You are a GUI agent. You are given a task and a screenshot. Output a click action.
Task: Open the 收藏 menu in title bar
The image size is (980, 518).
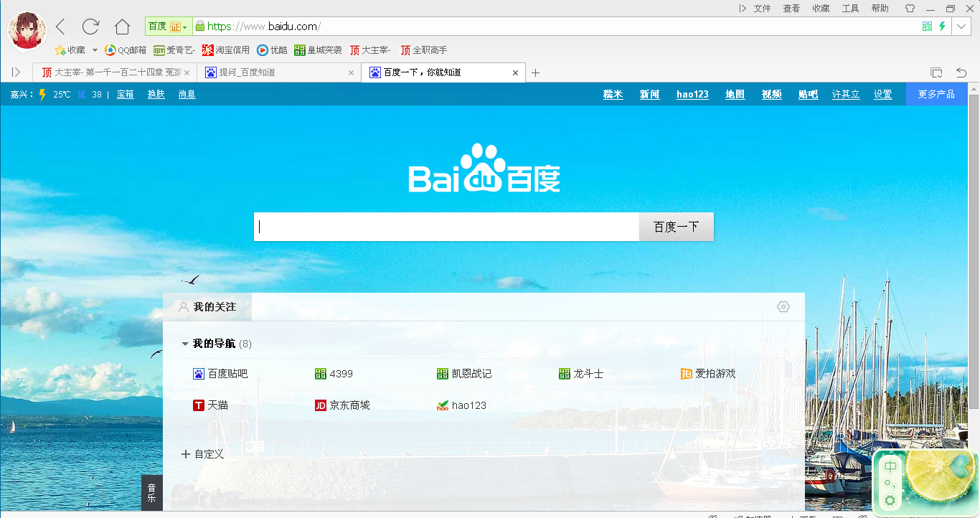tap(821, 9)
